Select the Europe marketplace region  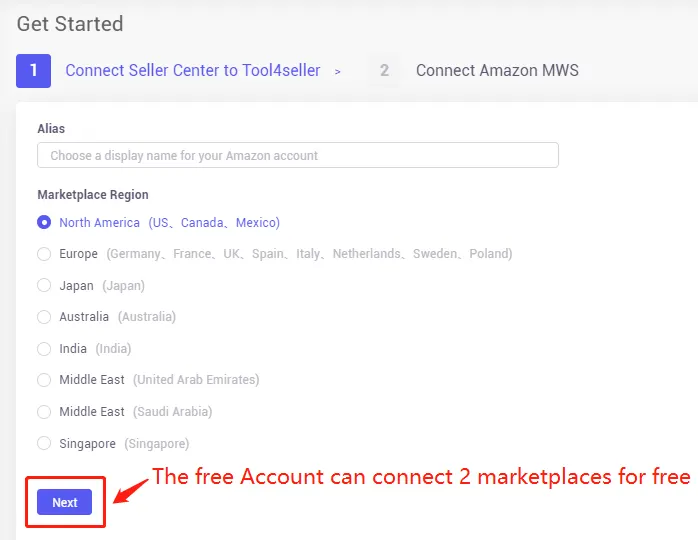pos(44,254)
